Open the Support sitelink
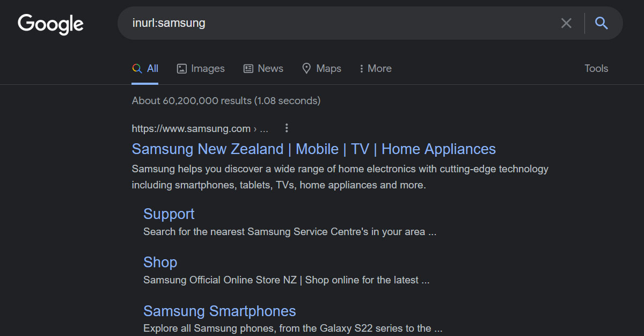 [169, 214]
